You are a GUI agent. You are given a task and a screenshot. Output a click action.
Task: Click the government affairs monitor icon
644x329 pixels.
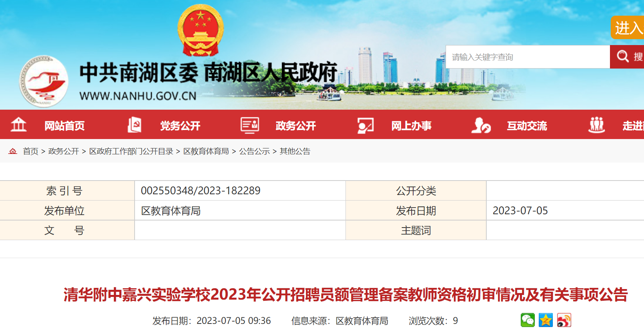coord(250,125)
